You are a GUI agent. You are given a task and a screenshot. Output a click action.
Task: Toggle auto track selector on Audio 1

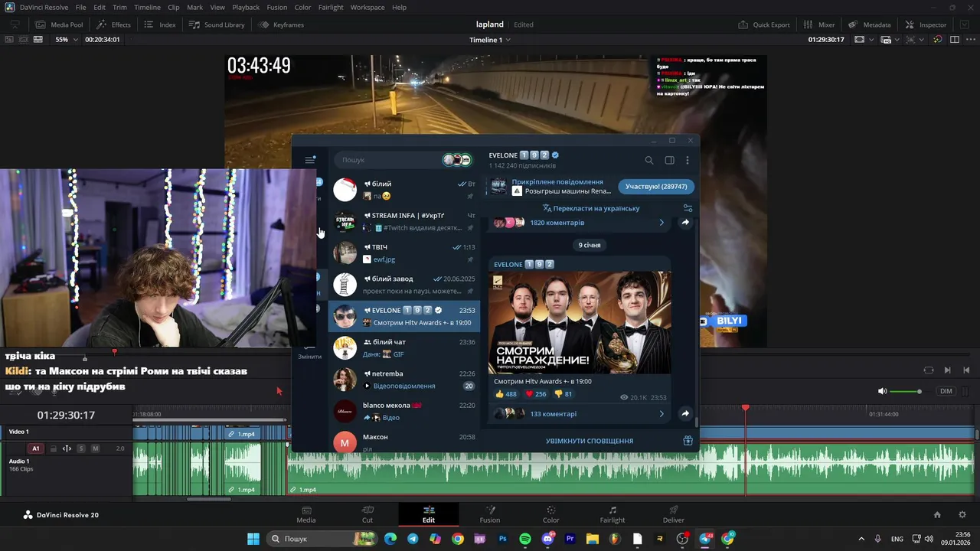coord(67,448)
